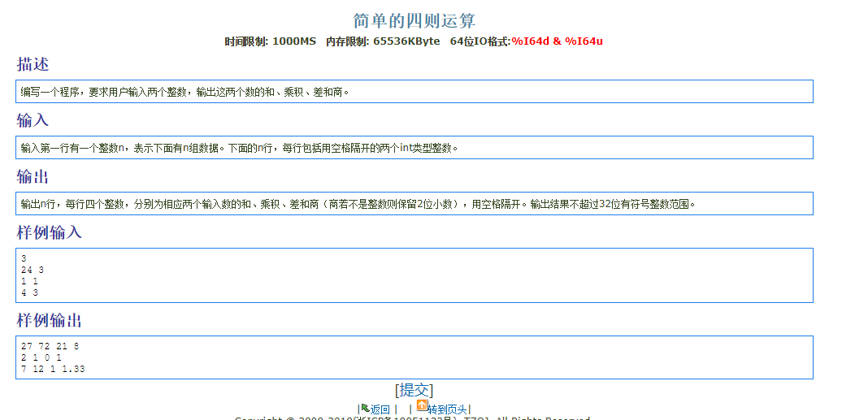Click the input description starting 输入第一行有一个整数n

click(240, 148)
